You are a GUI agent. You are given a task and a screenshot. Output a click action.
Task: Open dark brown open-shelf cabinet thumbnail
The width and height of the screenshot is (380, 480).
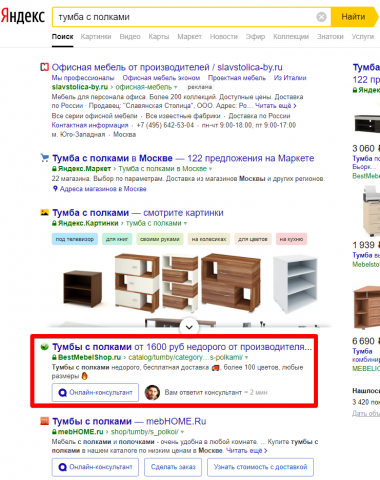click(83, 289)
